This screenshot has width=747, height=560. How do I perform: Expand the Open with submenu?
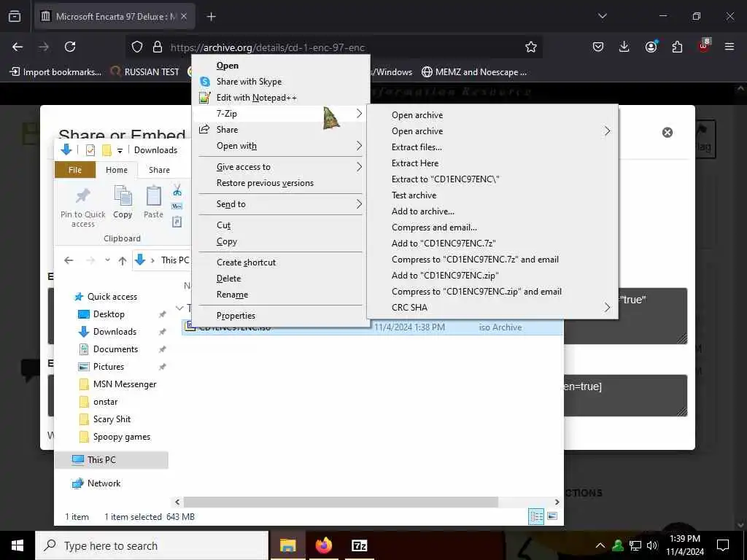[281, 146]
